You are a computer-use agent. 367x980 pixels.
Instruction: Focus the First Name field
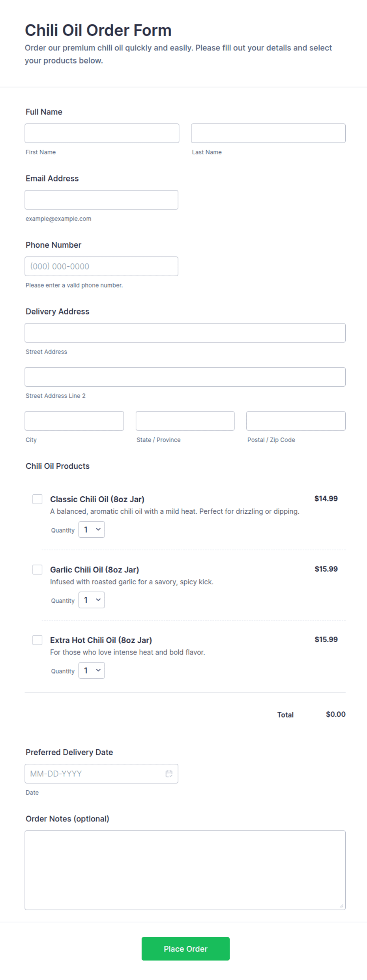coord(102,133)
